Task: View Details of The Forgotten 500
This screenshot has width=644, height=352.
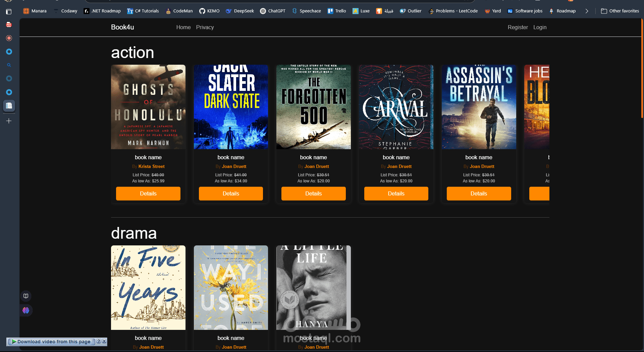Action: [x=314, y=193]
